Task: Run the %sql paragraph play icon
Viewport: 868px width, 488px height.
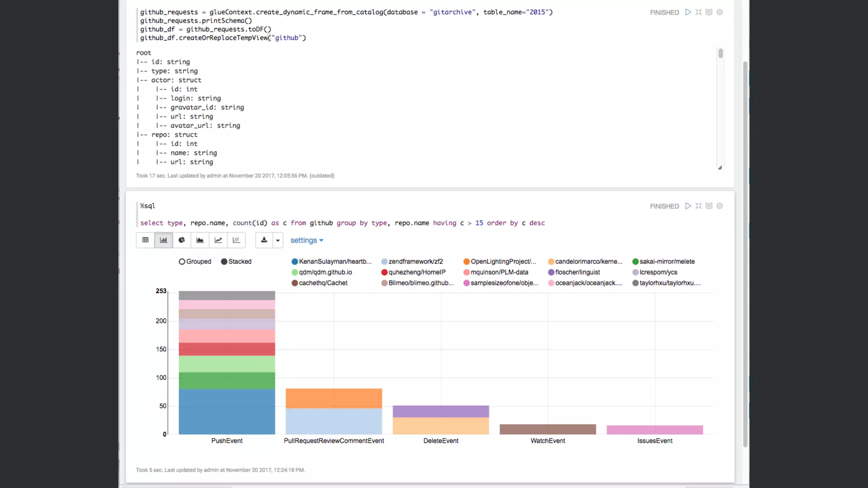Action: (x=688, y=206)
